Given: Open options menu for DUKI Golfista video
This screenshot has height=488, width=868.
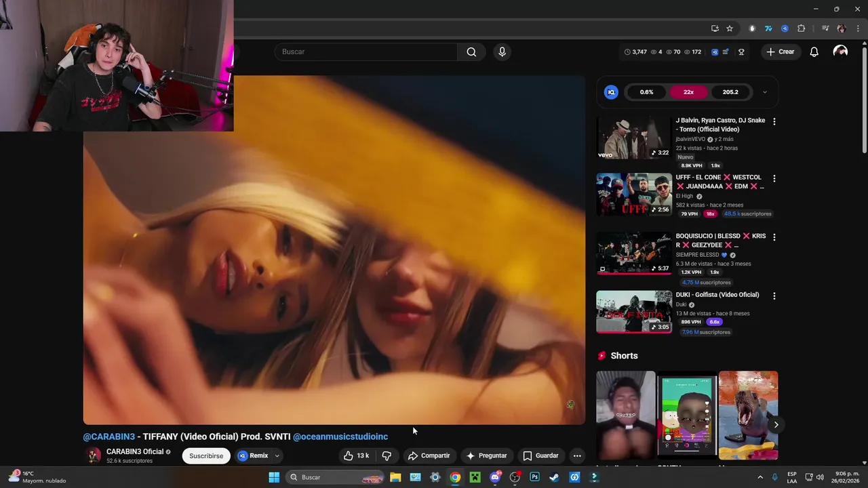Looking at the screenshot, I should coord(774,296).
